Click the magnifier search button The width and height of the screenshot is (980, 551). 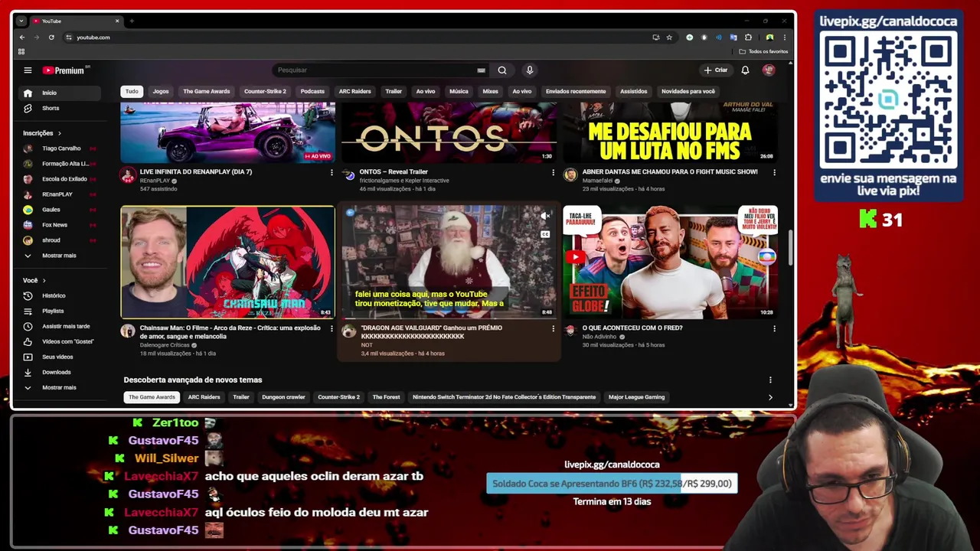pyautogui.click(x=502, y=70)
